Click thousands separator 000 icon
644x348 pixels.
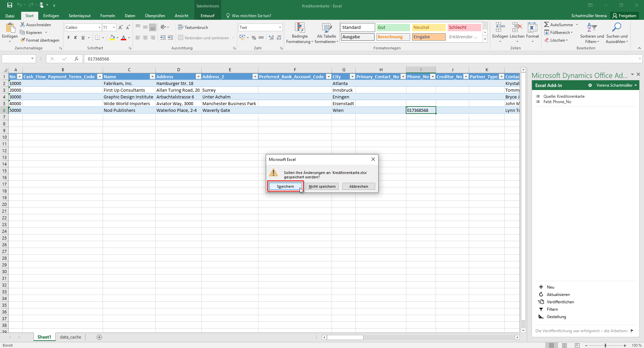(x=261, y=38)
